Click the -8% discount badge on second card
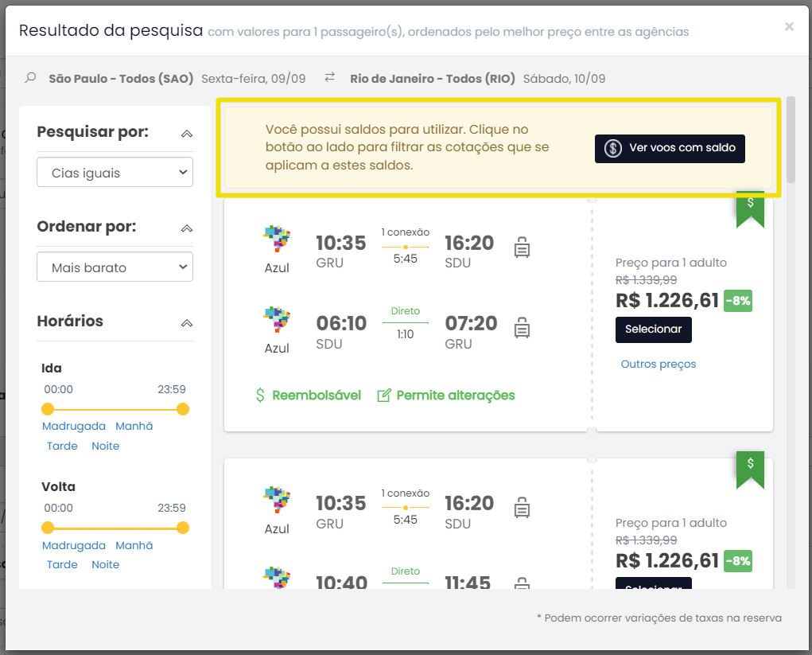Image resolution: width=812 pixels, height=655 pixels. point(738,561)
